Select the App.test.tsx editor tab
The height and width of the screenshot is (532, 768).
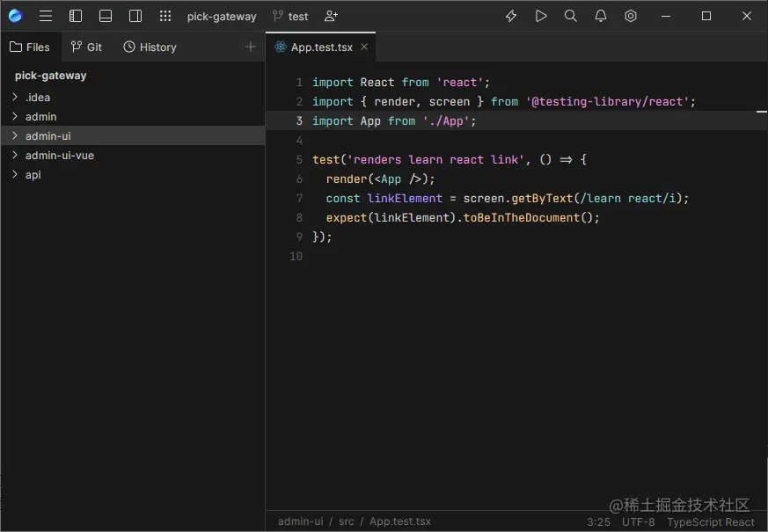coord(320,47)
